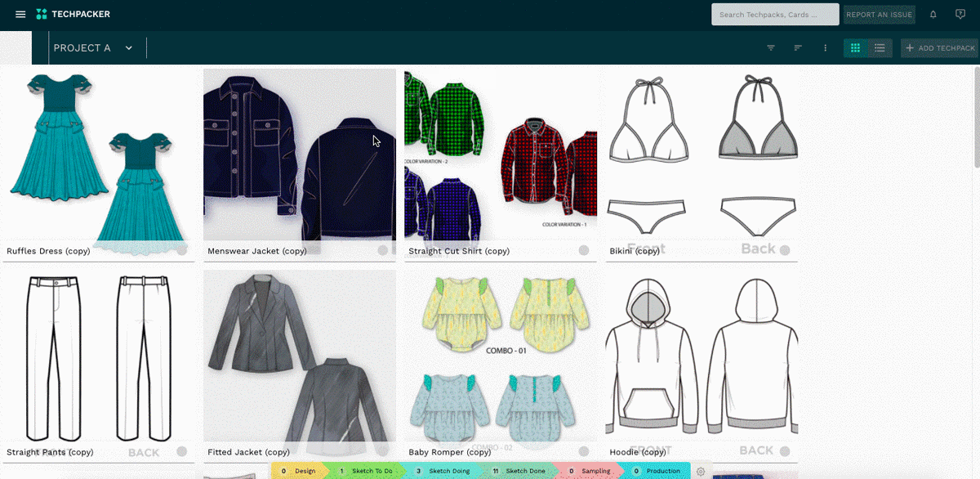Select the yellow Design stage segment
This screenshot has width=980, height=479.
298,471
